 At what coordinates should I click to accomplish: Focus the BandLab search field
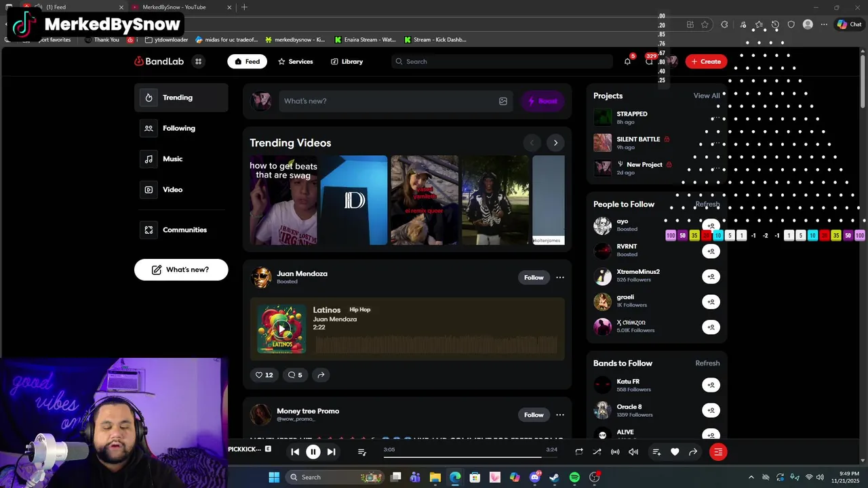point(502,62)
